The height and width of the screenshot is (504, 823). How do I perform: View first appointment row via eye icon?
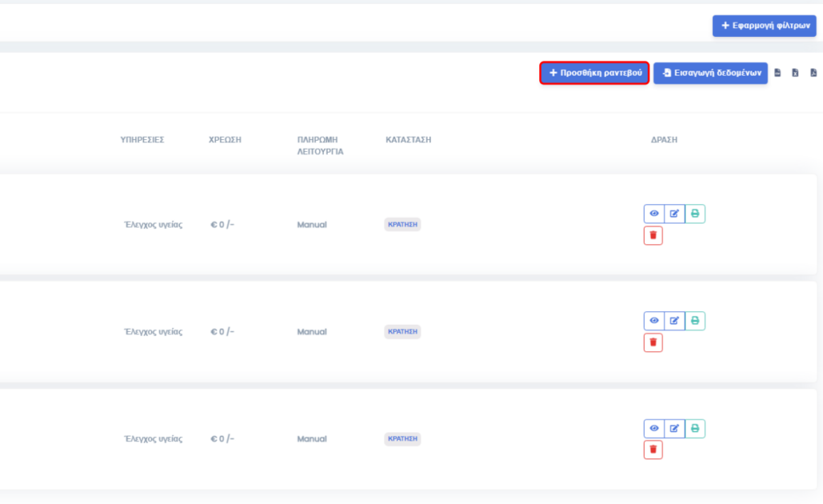[654, 214]
